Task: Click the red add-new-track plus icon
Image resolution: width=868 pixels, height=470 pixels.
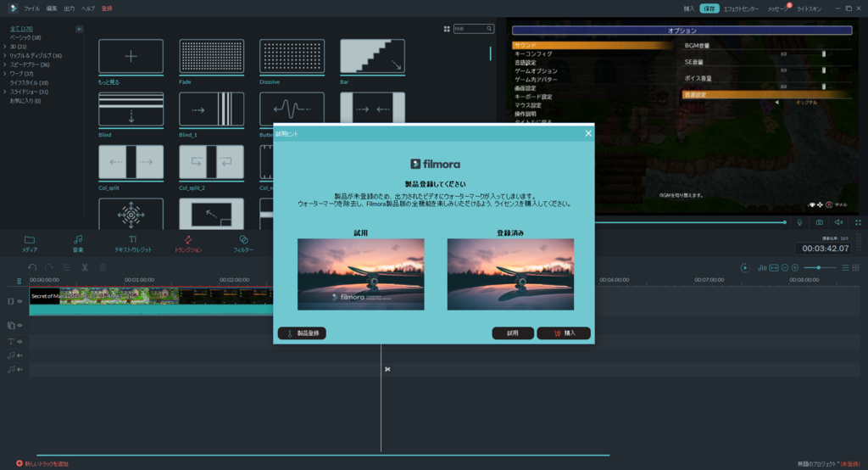Action: (19, 463)
